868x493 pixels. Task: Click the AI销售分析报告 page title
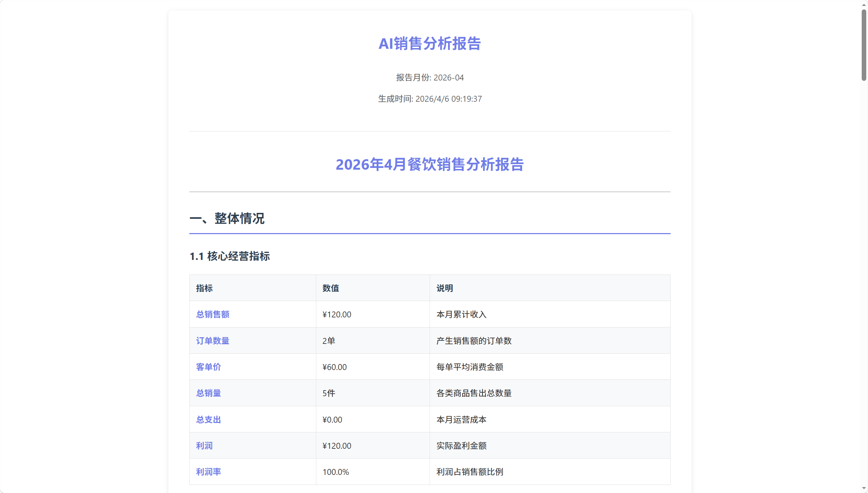[430, 44]
